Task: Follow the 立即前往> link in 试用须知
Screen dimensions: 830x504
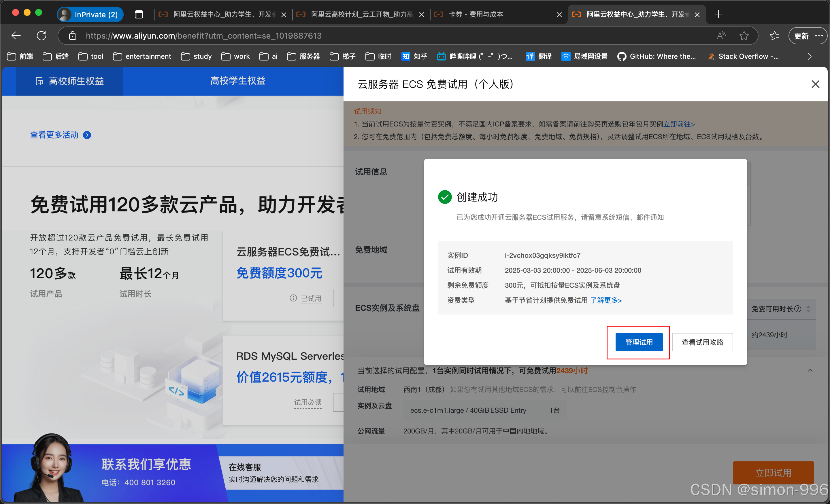Action: [x=679, y=124]
